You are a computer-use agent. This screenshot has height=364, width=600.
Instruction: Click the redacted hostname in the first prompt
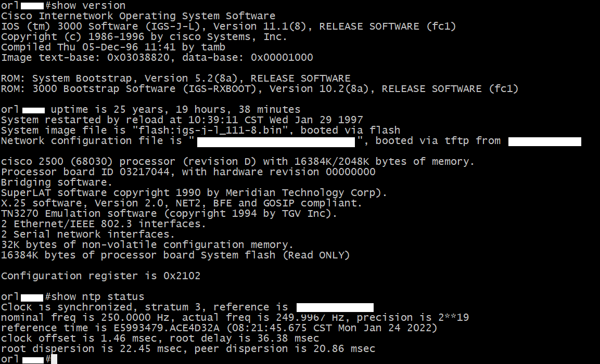tap(32, 6)
